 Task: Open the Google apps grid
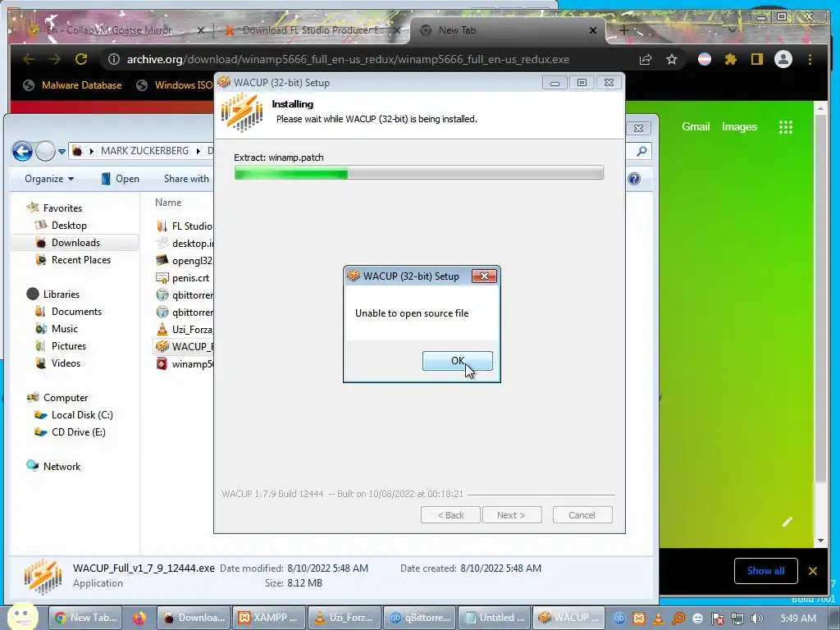pos(785,127)
